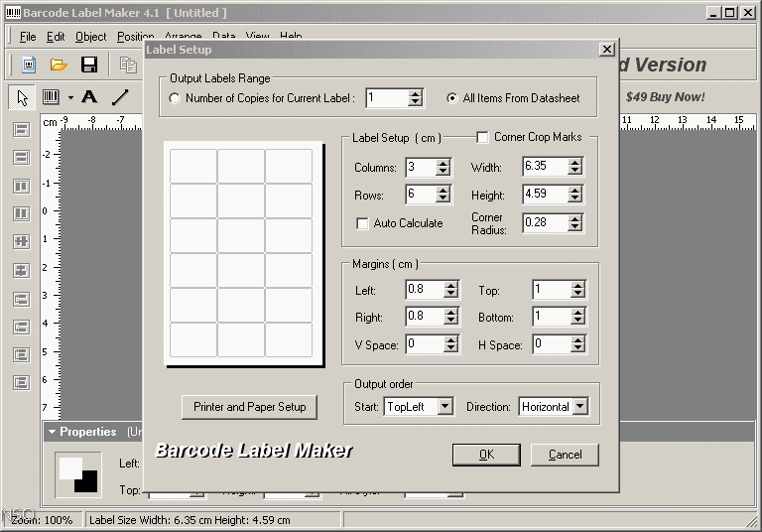Click the second alignment icon in left sidebar
Image resolution: width=762 pixels, height=532 pixels.
pyautogui.click(x=21, y=158)
